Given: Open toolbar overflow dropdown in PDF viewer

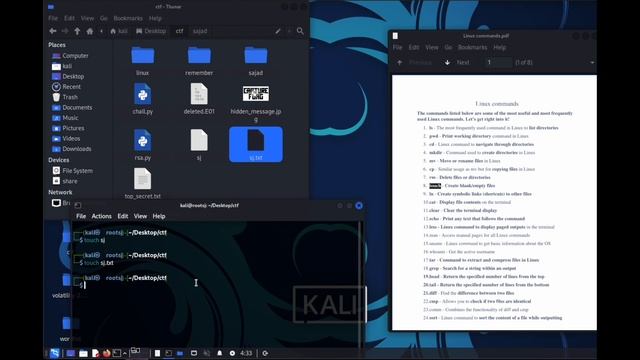Looking at the screenshot, I should click(x=592, y=62).
